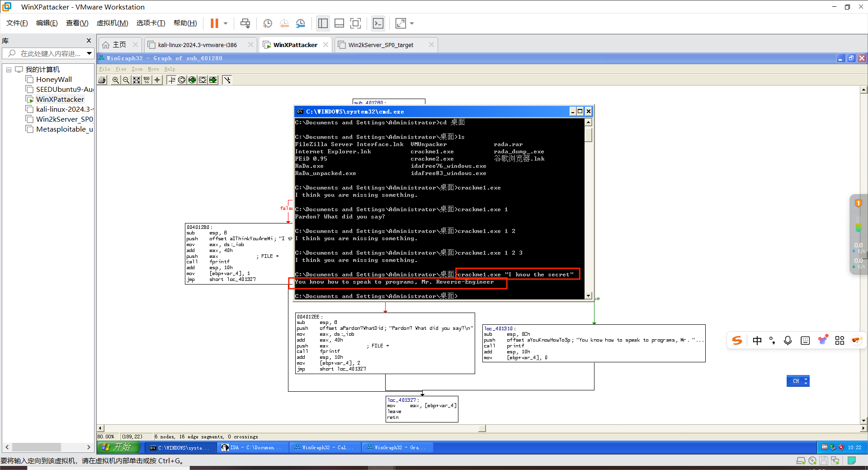Toggle the console view icon
The image size is (868, 470).
(378, 23)
